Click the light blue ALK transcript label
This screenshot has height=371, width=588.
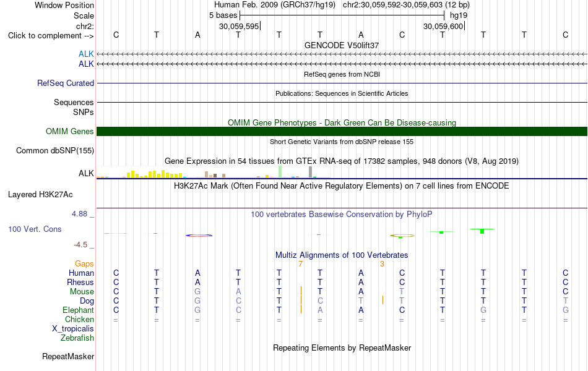click(86, 54)
